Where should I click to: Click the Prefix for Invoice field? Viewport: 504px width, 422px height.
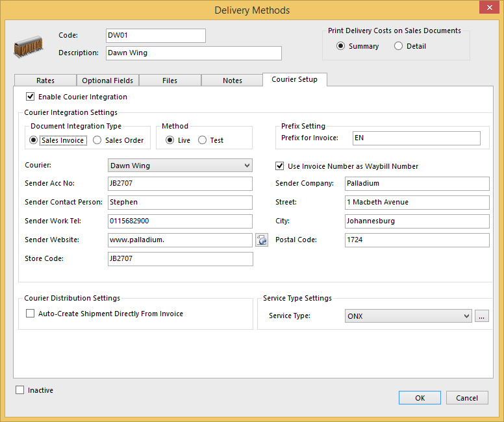click(416, 138)
